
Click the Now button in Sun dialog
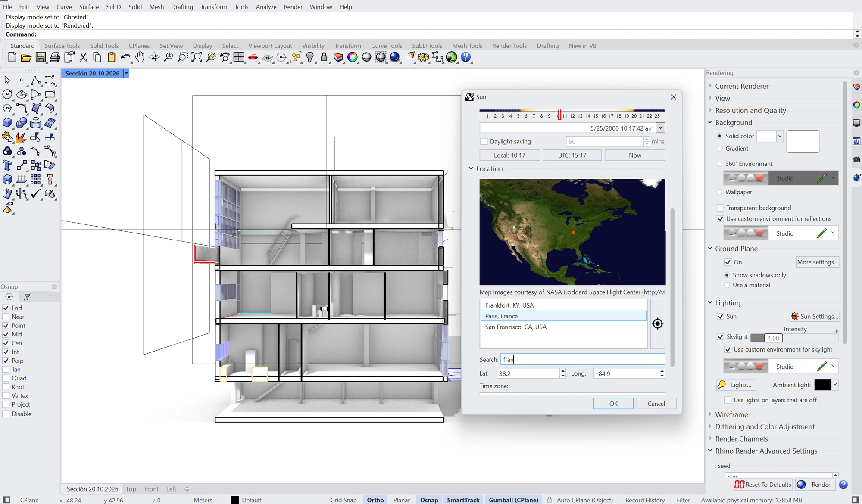tap(635, 155)
